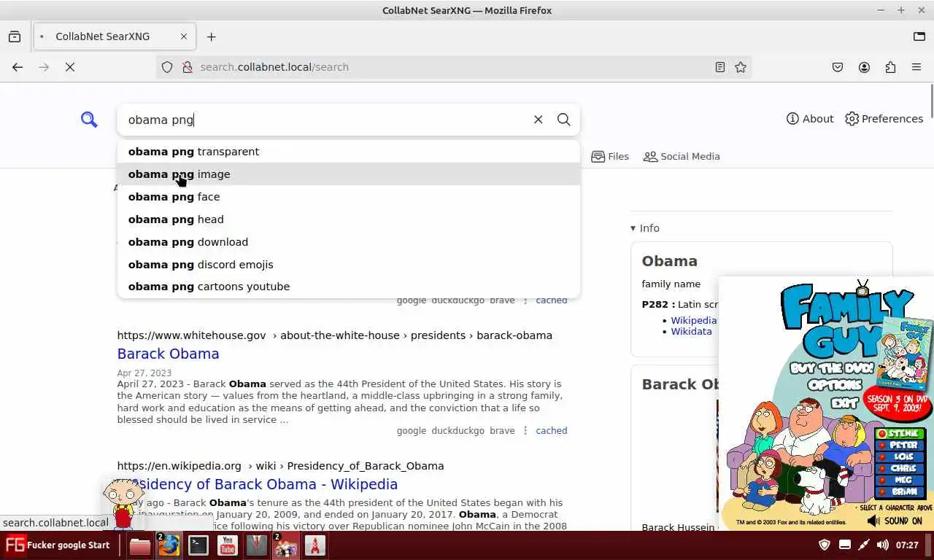The height and width of the screenshot is (560, 934).
Task: Open the red rocket taskbar icon
Action: [314, 545]
